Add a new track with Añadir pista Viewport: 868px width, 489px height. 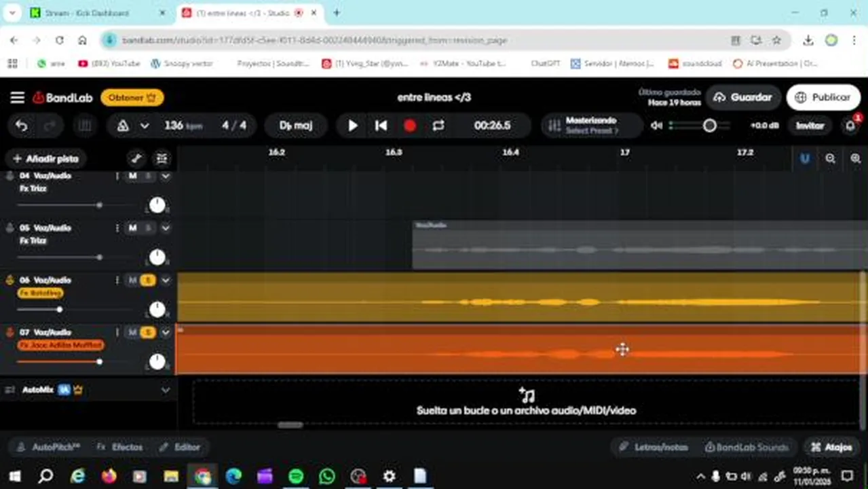pos(45,159)
